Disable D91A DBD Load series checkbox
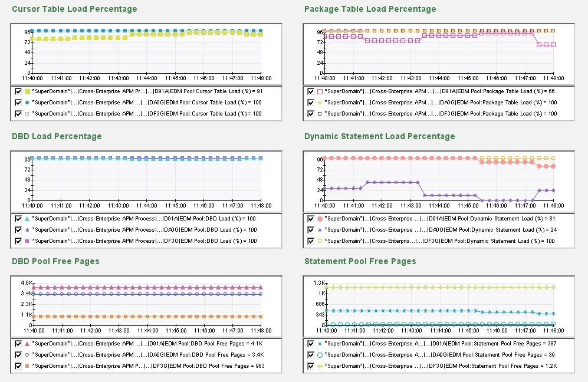588x382 pixels. pos(18,219)
